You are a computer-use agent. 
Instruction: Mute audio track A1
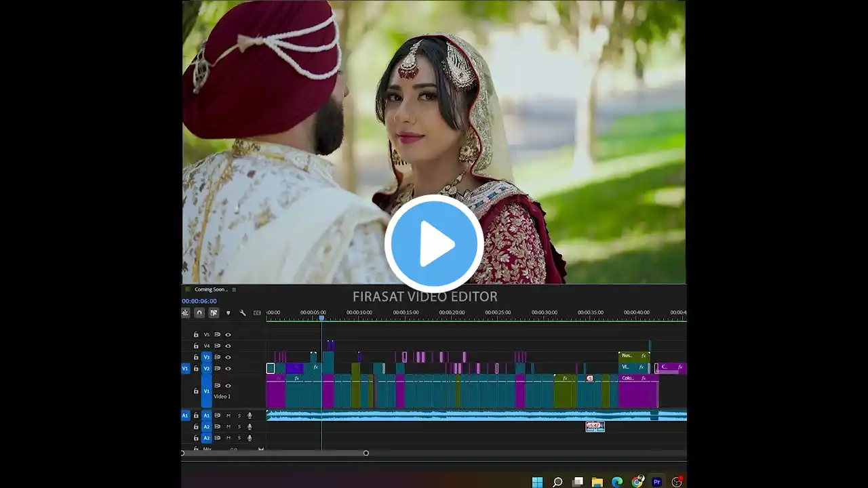tap(229, 415)
